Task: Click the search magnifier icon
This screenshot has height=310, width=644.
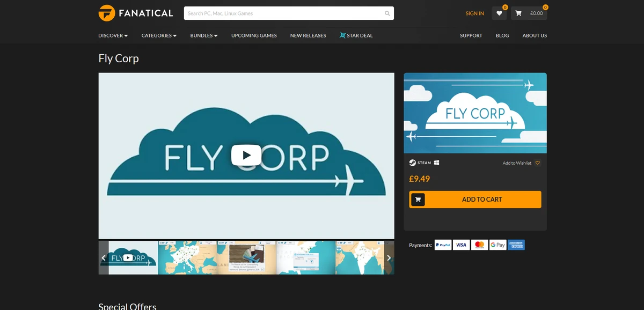Action: pyautogui.click(x=387, y=13)
